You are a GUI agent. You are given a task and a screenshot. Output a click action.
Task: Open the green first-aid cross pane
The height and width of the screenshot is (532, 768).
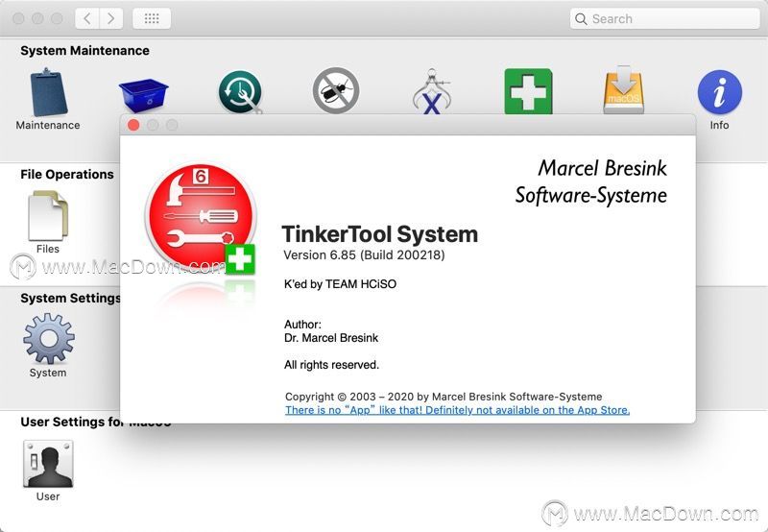coord(528,91)
